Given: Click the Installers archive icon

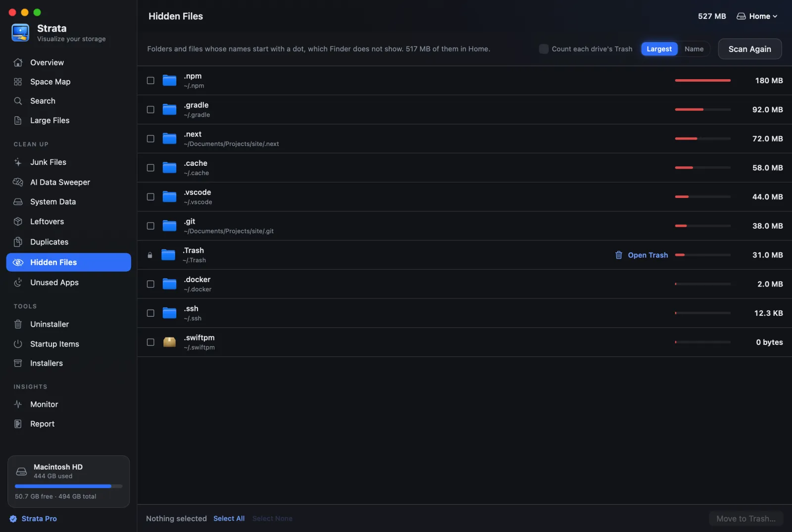Looking at the screenshot, I should 18,363.
